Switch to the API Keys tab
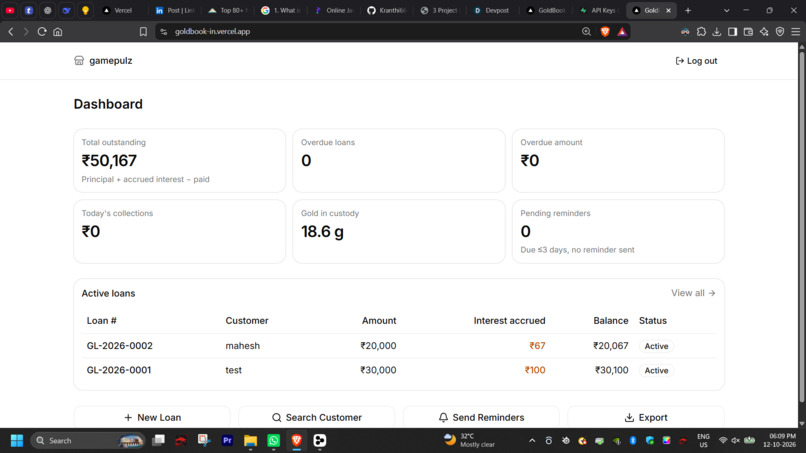 [598, 10]
